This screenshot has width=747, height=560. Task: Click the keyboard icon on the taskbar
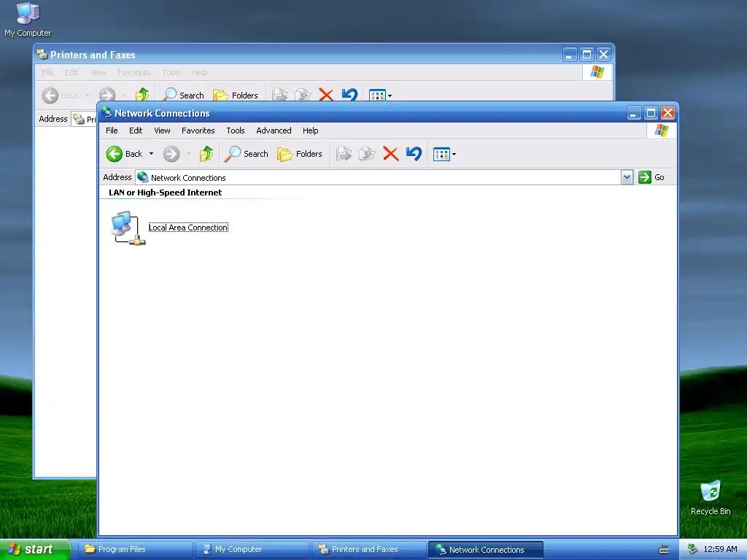tap(664, 550)
